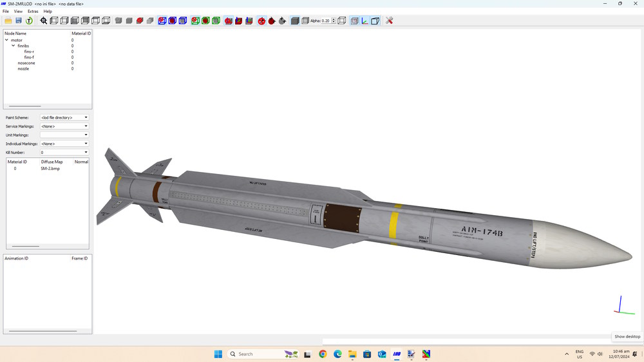Screen dimensions: 644x362
Task: Toggle the coordinate axes display icon
Action: [x=365, y=21]
